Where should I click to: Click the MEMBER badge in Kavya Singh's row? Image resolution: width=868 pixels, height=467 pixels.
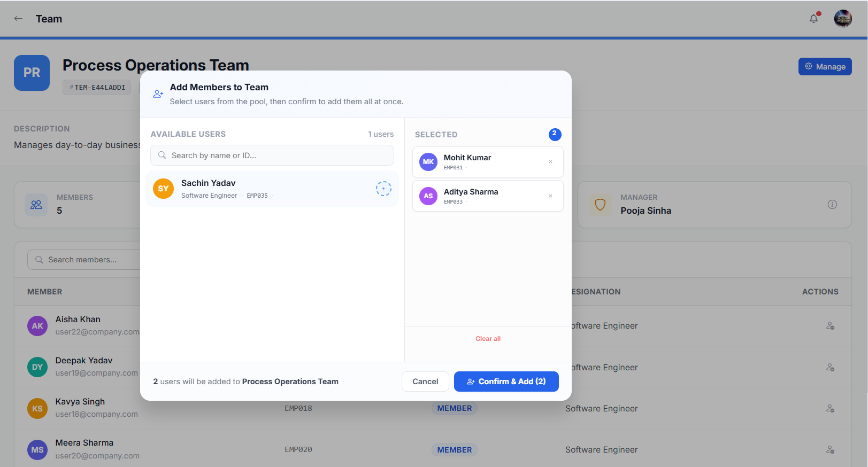(455, 408)
